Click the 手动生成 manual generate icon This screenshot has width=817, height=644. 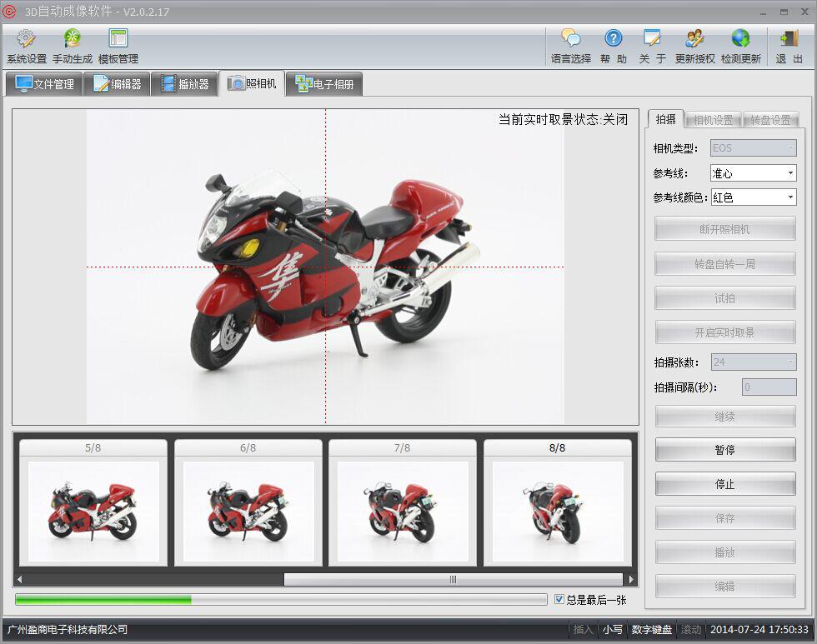point(73,39)
